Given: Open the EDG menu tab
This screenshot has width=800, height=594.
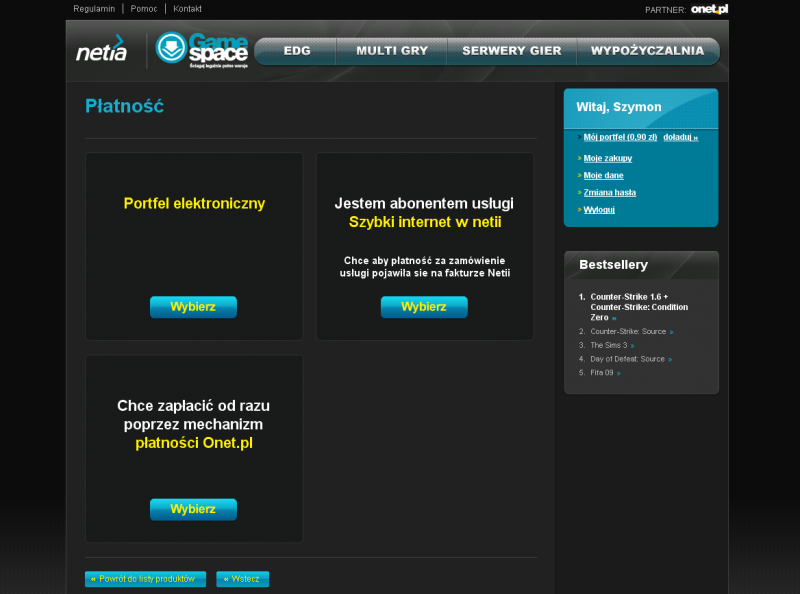Looking at the screenshot, I should pos(297,51).
